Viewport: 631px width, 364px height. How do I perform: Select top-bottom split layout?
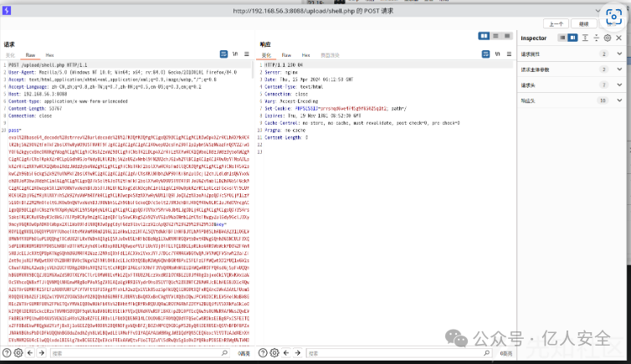click(x=495, y=36)
